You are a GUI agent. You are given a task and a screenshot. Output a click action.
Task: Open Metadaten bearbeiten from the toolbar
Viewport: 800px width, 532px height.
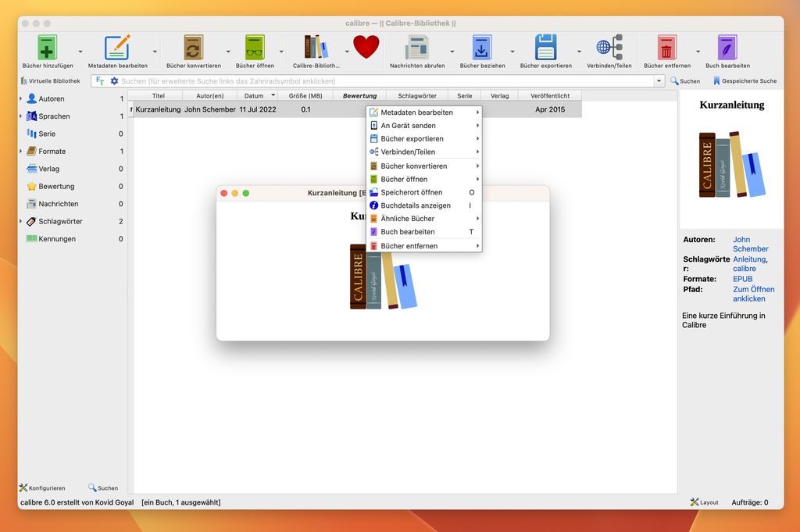point(117,48)
